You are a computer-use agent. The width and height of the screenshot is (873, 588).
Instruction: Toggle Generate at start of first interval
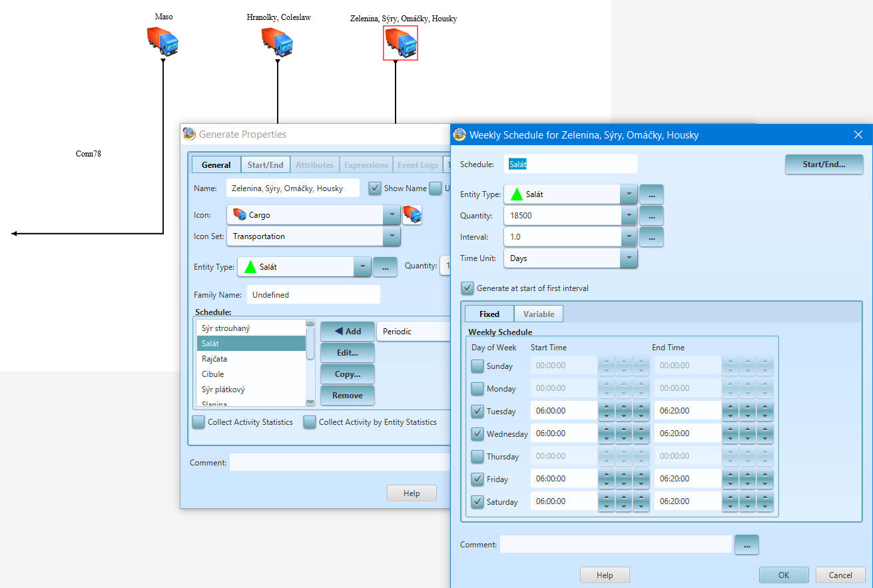467,288
